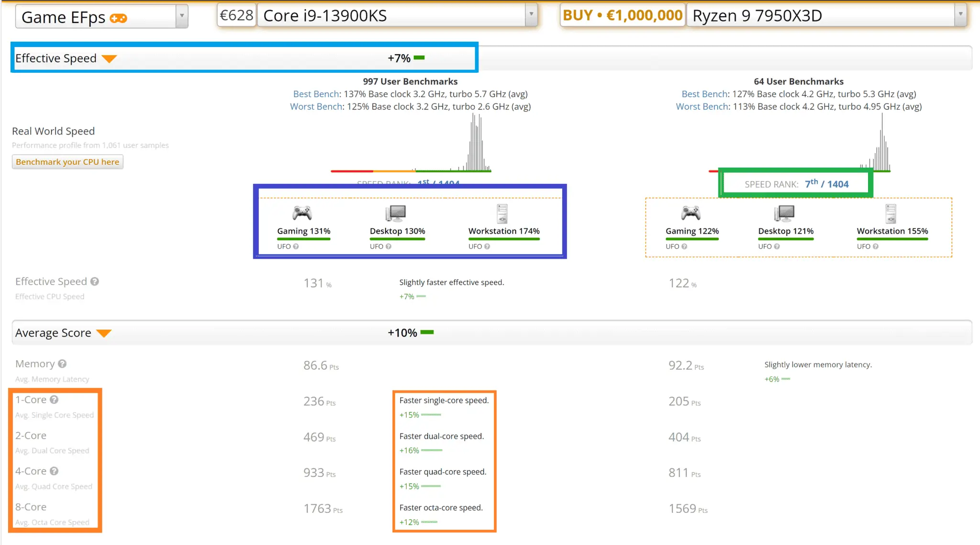Click help icon next to Memory label
This screenshot has width=980, height=545.
tap(62, 364)
